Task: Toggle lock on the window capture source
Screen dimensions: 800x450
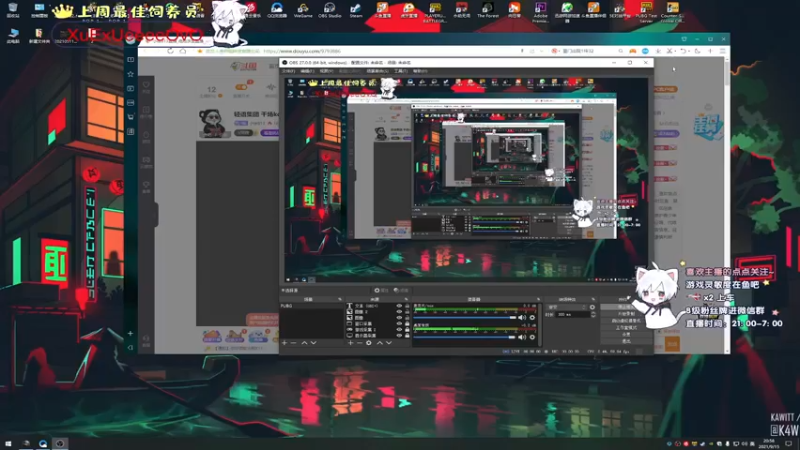Action: point(407,323)
